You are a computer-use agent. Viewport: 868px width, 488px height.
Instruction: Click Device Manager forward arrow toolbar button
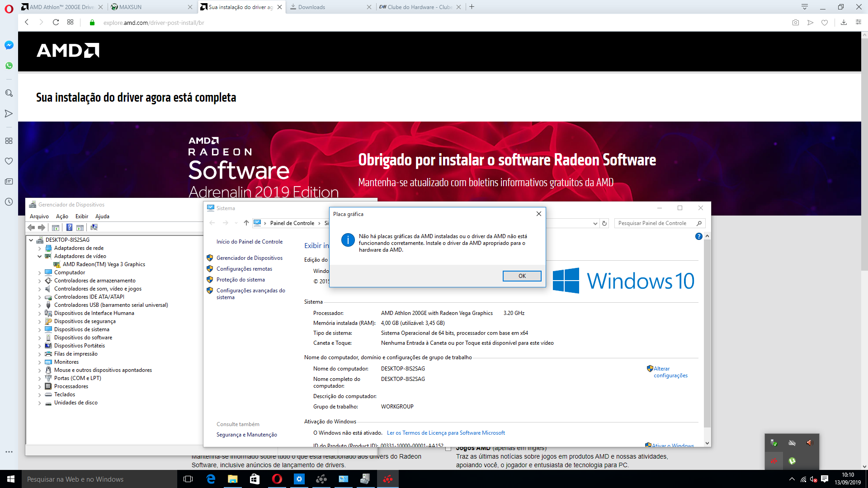point(42,227)
